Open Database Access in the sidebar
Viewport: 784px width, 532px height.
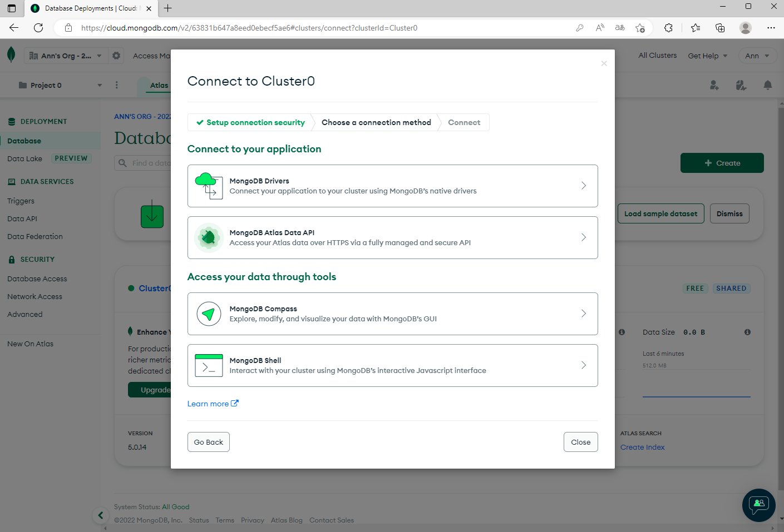tap(37, 279)
